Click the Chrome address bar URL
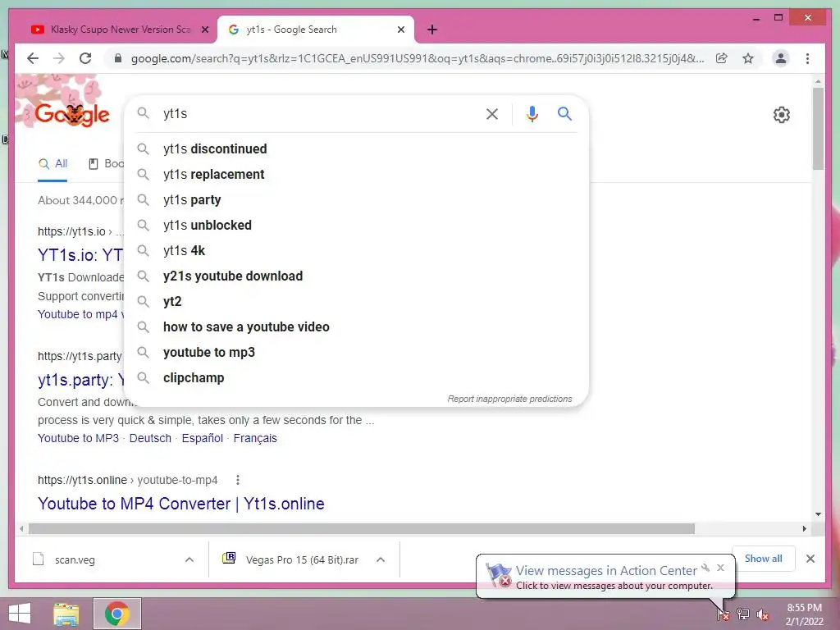Screen dimensions: 840x630 point(418,58)
